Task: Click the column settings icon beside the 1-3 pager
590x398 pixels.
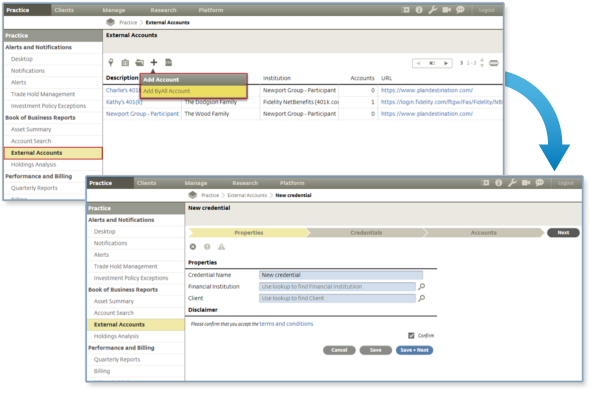Action: tap(494, 63)
